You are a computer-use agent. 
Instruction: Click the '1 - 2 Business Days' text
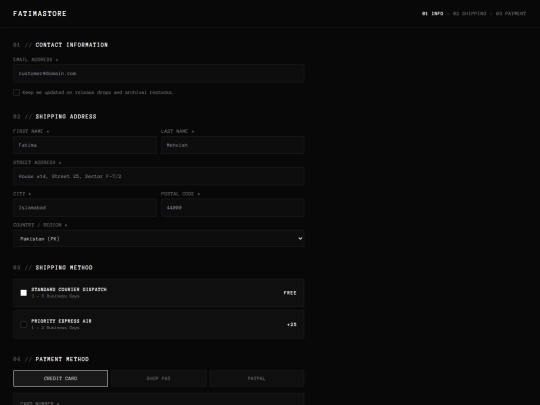pyautogui.click(x=55, y=328)
